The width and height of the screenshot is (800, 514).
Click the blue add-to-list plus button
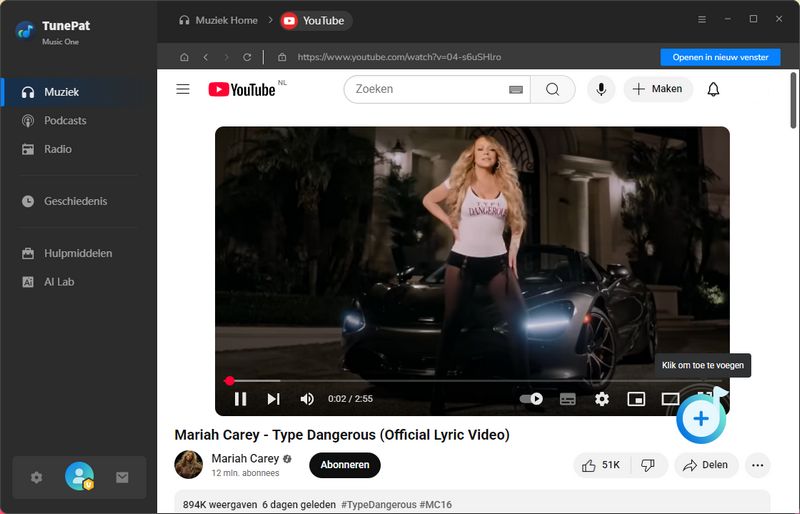tap(701, 419)
